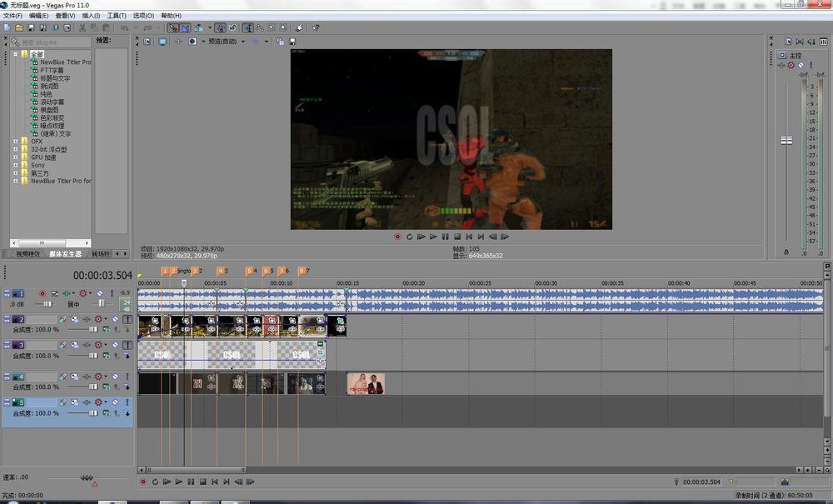833x504 pixels.
Task: Click timeline marker 4
Action: coord(220,271)
